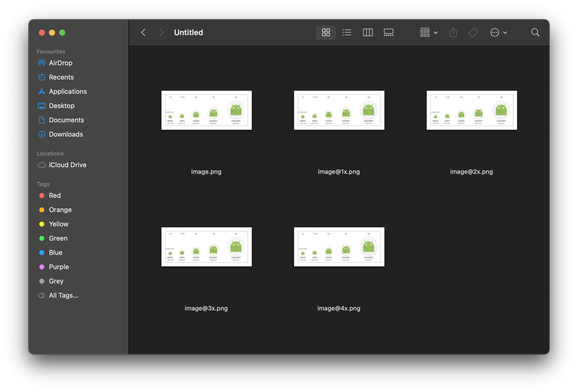
Task: Click the Share toolbar icon
Action: pyautogui.click(x=453, y=32)
